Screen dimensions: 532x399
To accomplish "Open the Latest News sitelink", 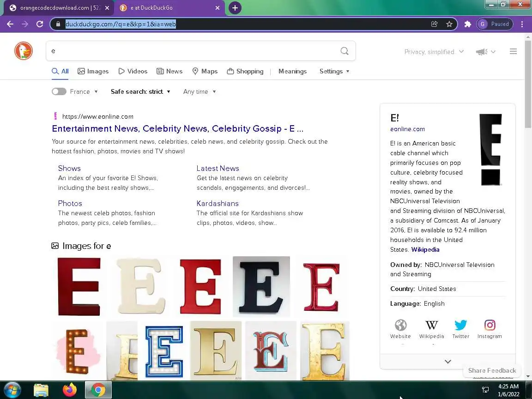I will 218,168.
